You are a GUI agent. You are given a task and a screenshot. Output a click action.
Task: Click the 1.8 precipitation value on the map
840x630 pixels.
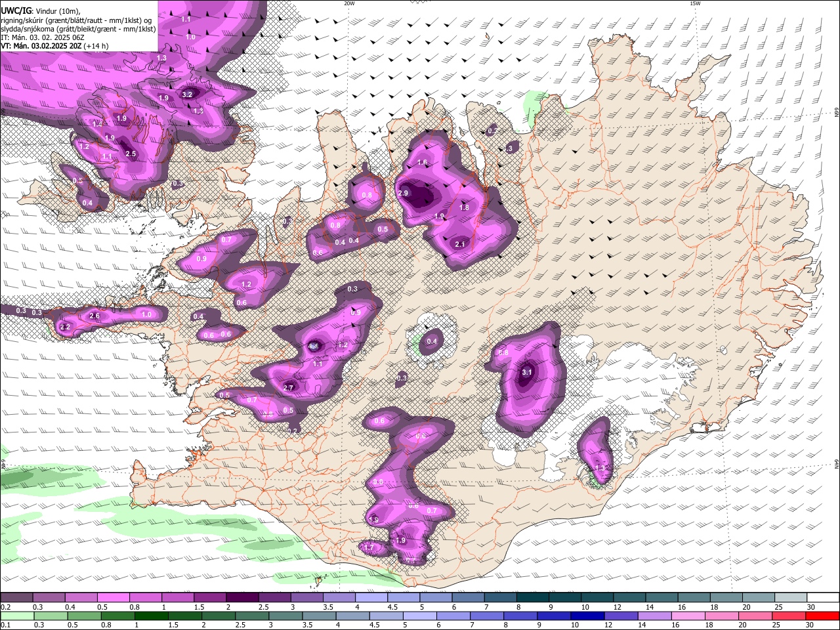(464, 207)
